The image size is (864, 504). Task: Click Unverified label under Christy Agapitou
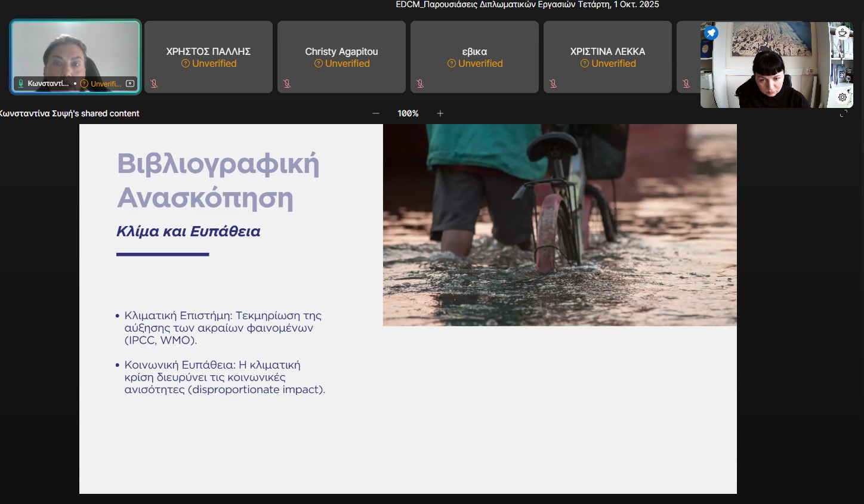[x=342, y=64]
